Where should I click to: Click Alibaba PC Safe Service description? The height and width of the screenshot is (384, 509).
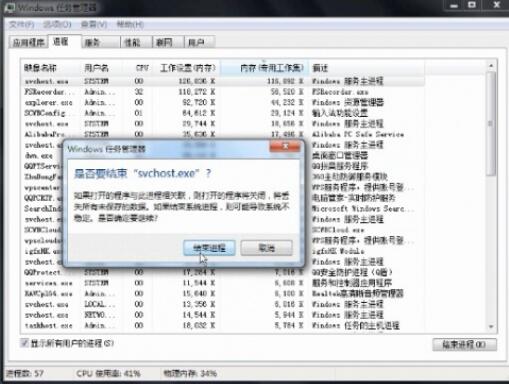tap(358, 134)
